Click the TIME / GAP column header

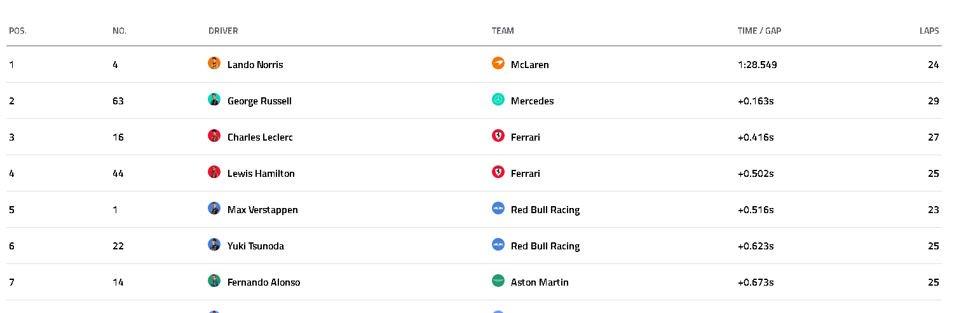pos(759,31)
